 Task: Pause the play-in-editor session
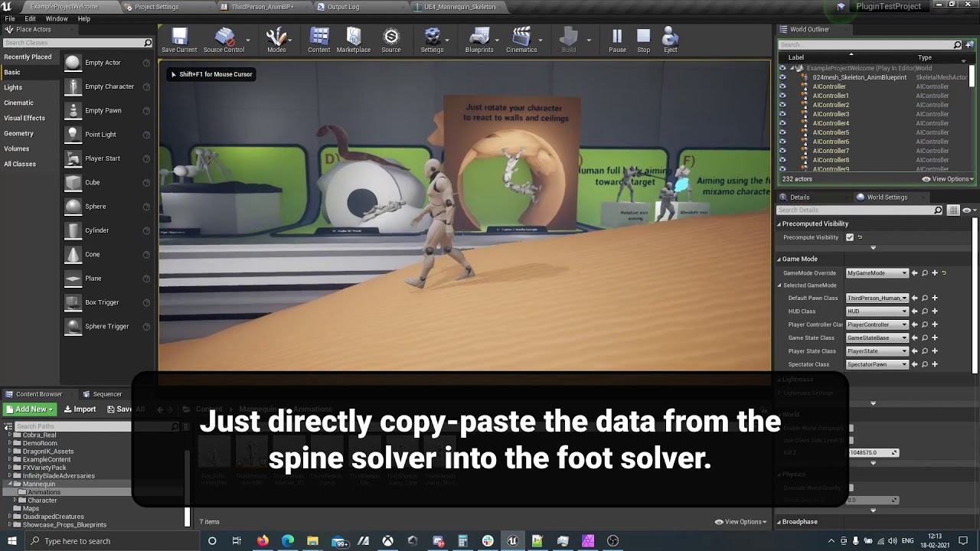617,40
